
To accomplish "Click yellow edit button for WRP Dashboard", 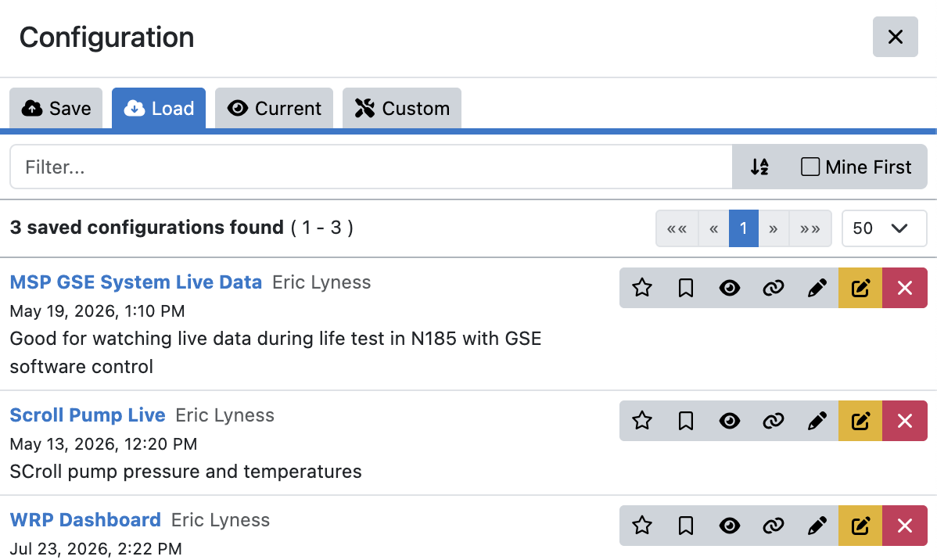I will click(x=860, y=526).
